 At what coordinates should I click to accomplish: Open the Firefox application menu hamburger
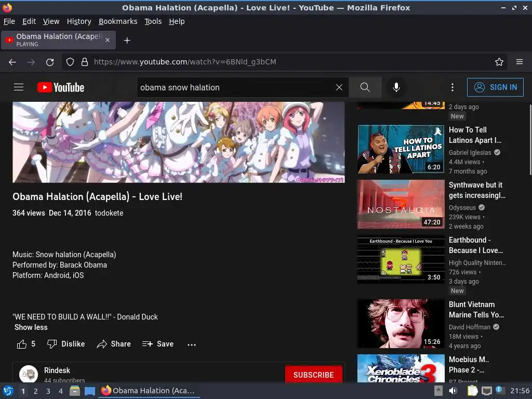[x=520, y=62]
